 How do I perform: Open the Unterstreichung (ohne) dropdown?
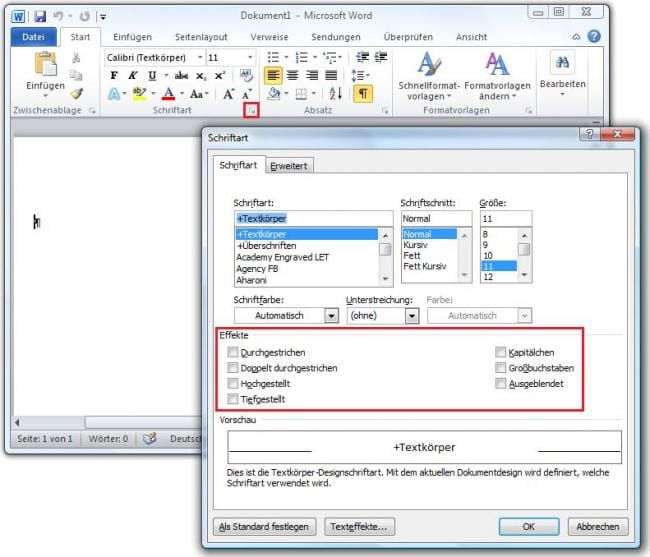[411, 316]
